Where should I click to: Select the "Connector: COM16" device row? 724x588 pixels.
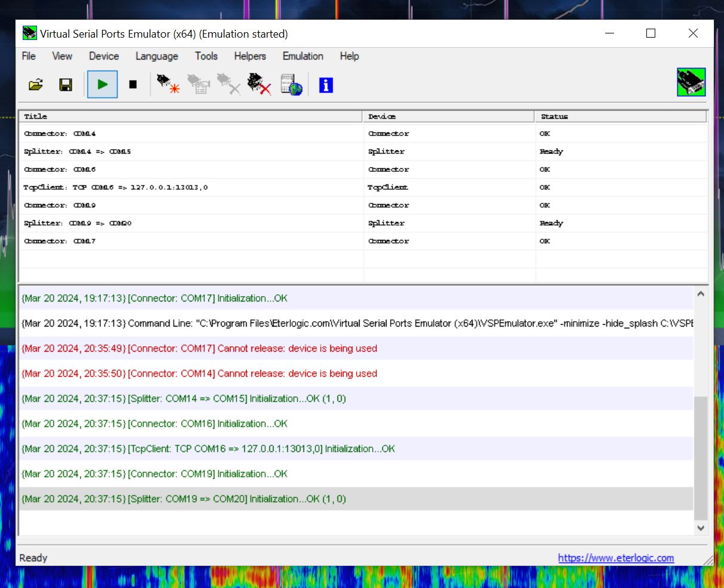pos(363,170)
